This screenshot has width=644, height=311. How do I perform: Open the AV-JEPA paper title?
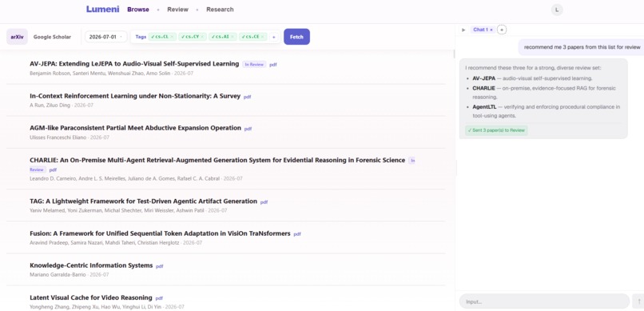coord(134,64)
